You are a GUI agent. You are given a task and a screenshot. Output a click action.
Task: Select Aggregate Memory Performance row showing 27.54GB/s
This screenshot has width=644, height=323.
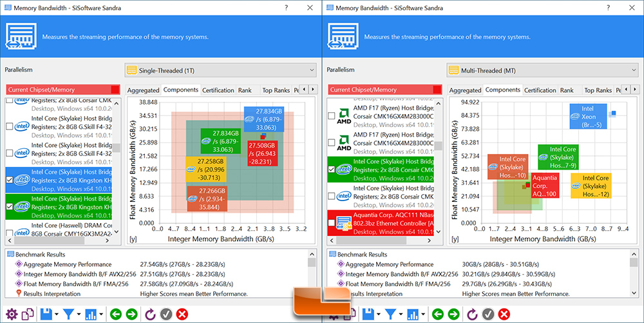[156, 264]
